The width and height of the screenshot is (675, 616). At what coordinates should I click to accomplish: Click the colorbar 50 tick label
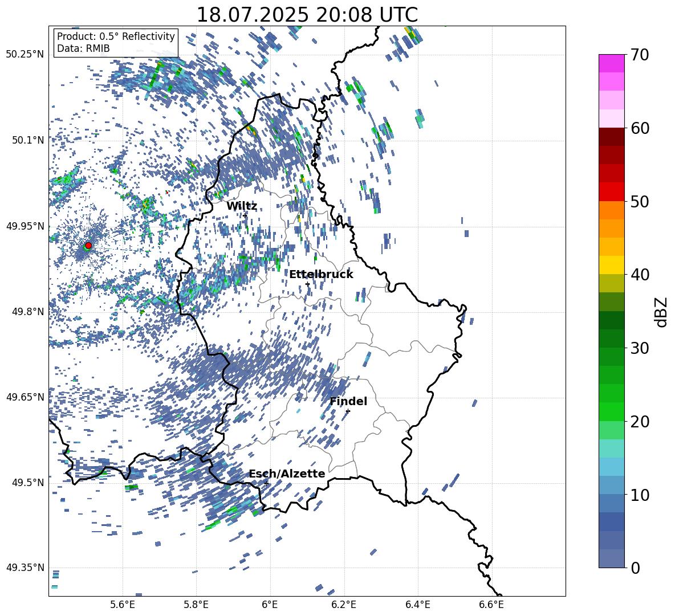[x=640, y=201]
